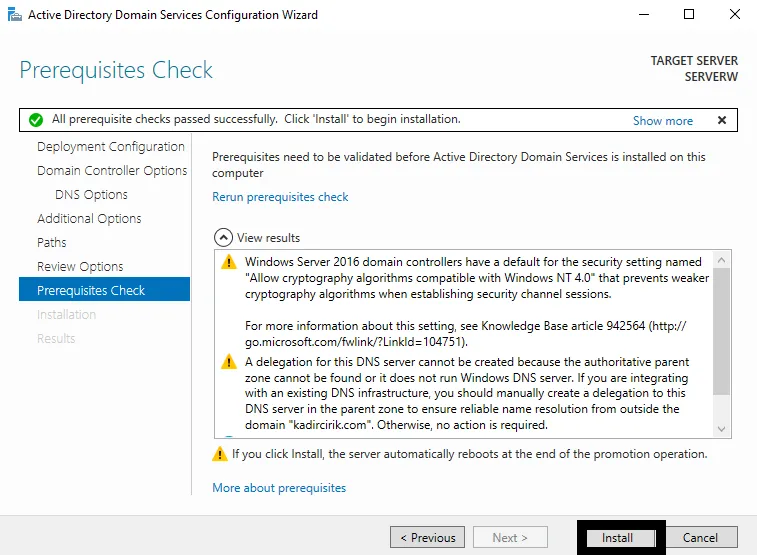
Task: Click the Prerequisites Check page heading
Action: [x=116, y=70]
